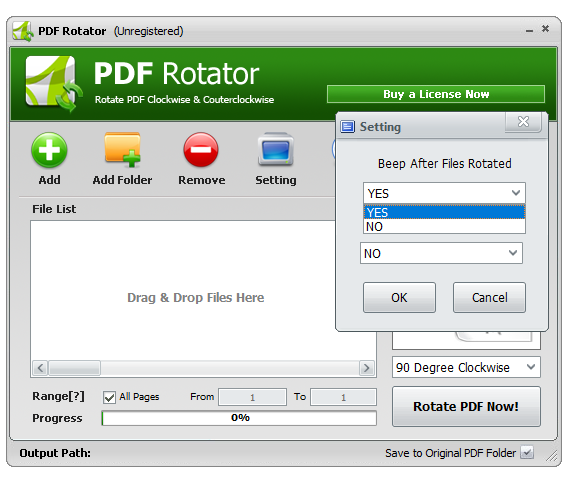Screen dimensions: 571x478
Task: Toggle Save to Original PDF Folder checkbox
Action: point(527,453)
